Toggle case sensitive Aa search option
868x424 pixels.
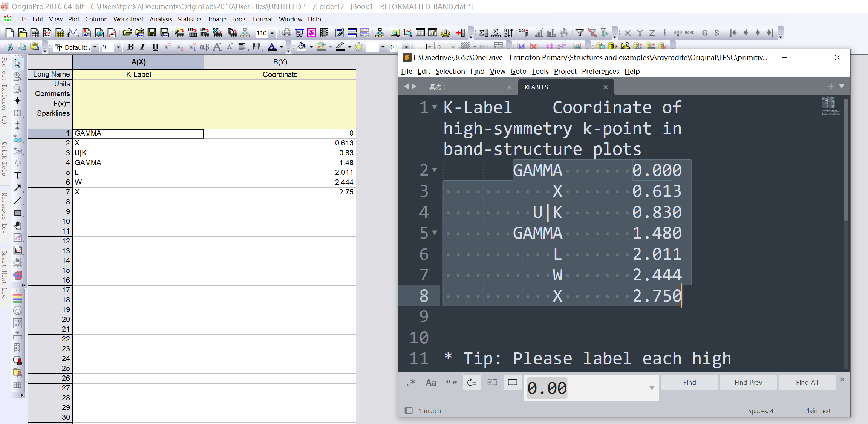click(431, 383)
